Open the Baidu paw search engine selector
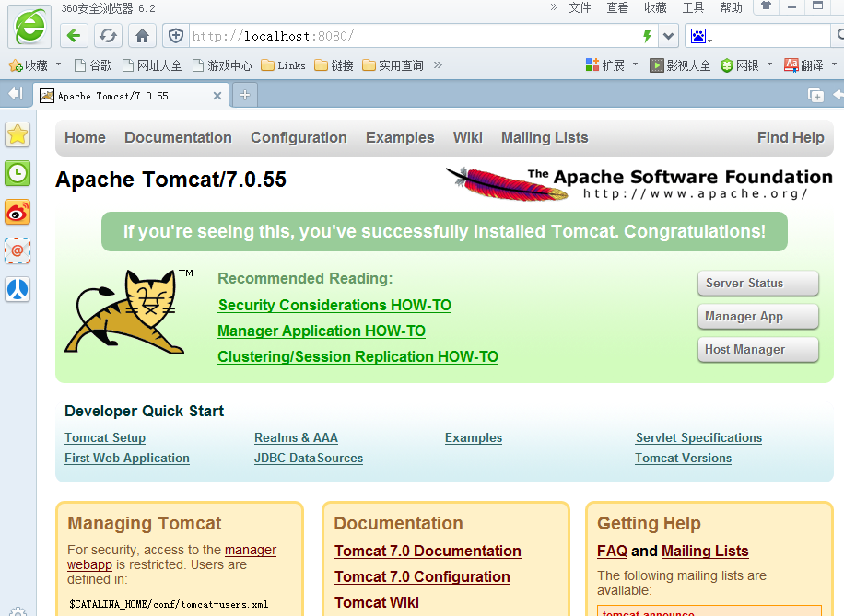 pos(701,36)
